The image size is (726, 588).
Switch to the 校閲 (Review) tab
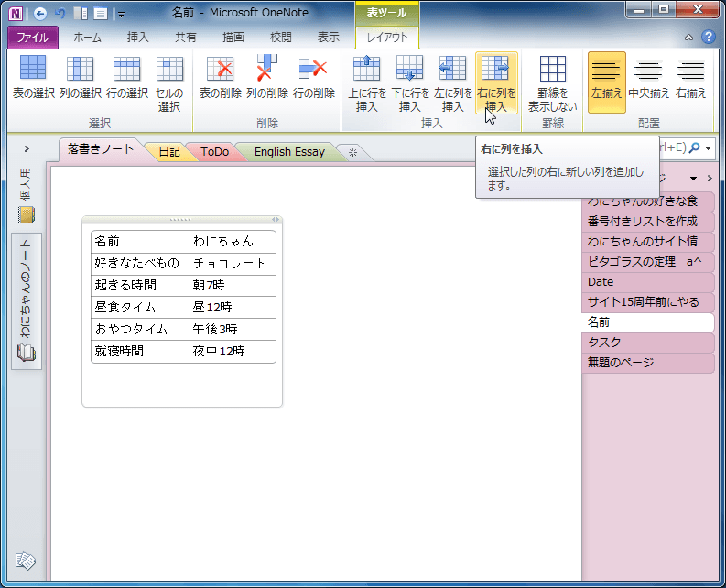[280, 37]
